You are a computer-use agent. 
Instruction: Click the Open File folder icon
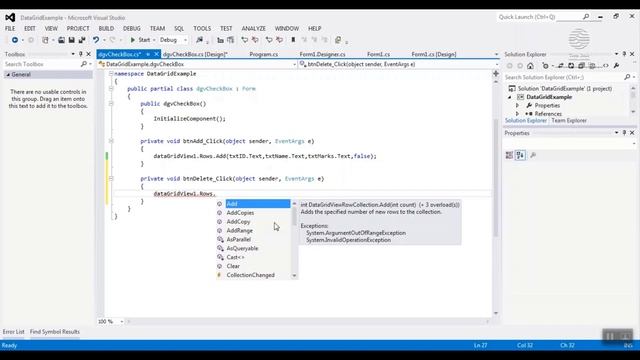coord(61,40)
